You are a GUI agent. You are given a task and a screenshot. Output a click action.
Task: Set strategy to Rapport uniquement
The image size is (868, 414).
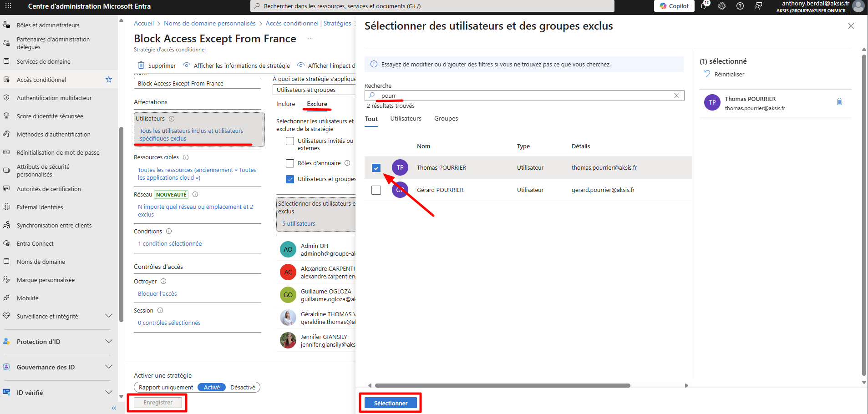tap(166, 388)
